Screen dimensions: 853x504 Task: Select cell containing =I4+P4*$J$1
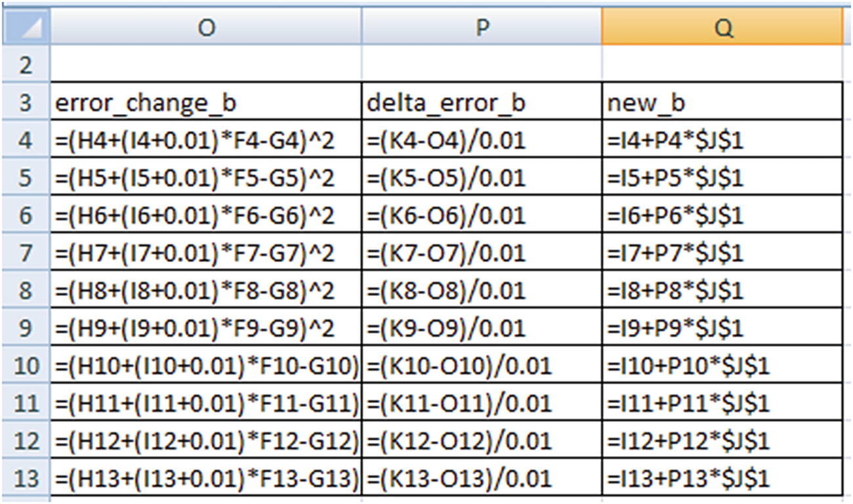click(x=722, y=140)
